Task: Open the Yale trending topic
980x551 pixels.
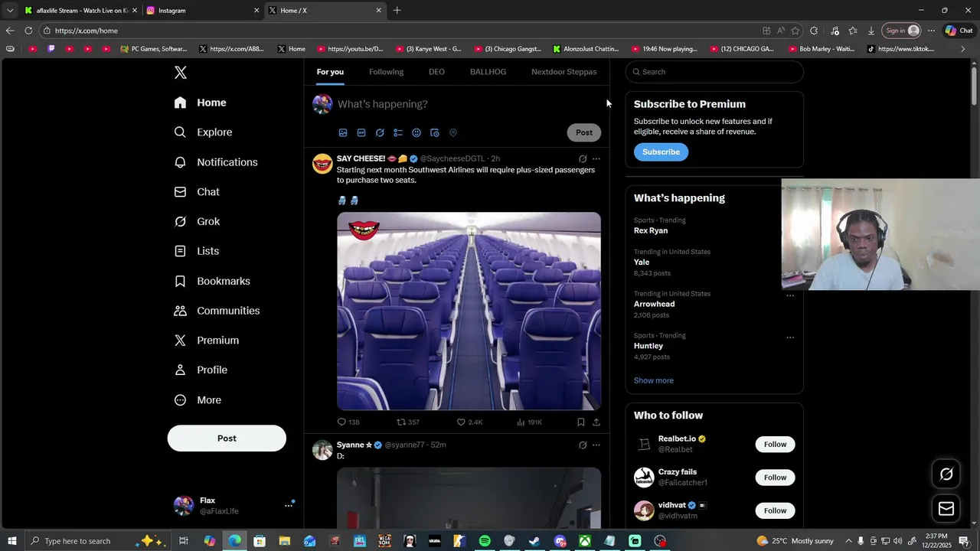Action: 642,262
